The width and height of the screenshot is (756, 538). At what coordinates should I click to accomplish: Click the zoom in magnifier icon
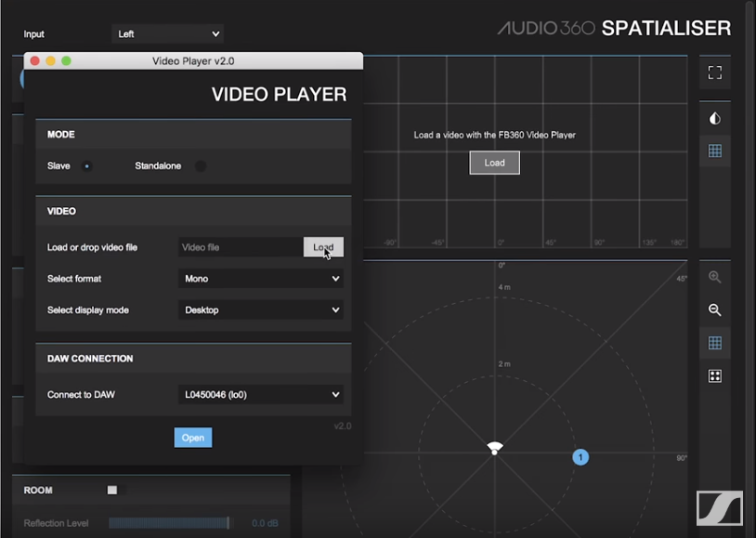tap(715, 277)
